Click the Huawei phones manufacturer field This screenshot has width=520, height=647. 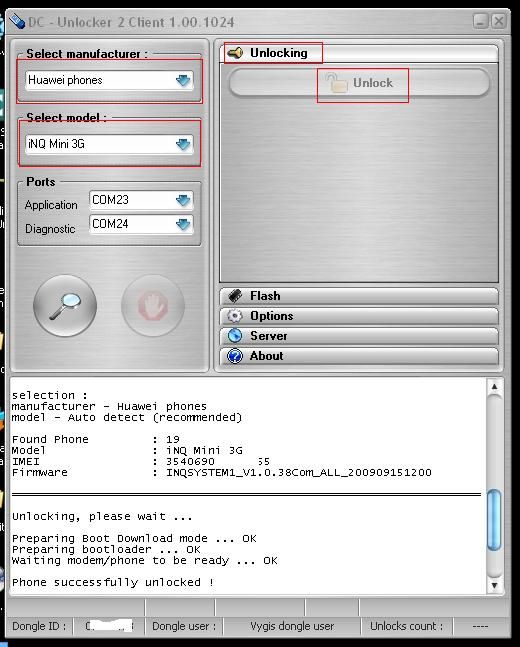click(109, 80)
